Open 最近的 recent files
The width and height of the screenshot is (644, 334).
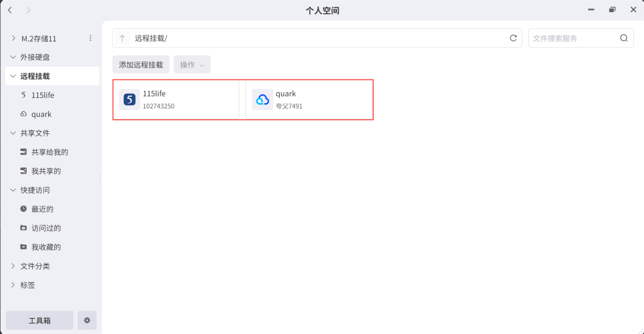point(42,209)
